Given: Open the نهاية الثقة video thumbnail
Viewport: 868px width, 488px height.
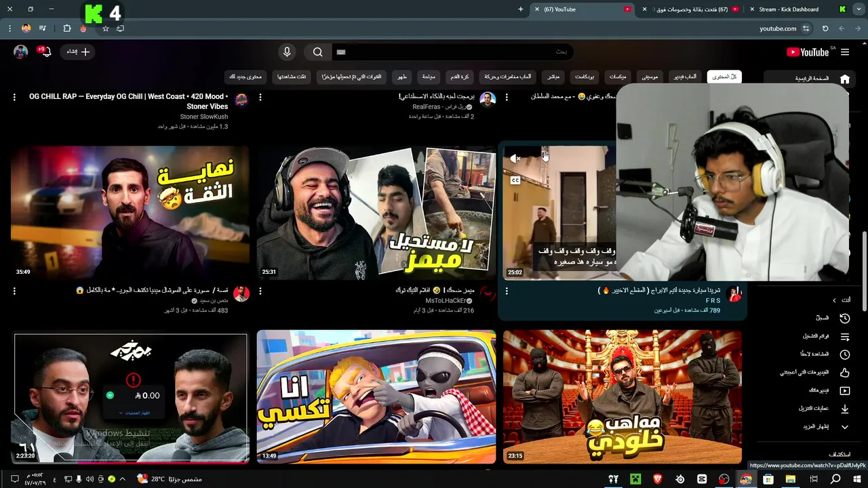Looking at the screenshot, I should [x=130, y=212].
